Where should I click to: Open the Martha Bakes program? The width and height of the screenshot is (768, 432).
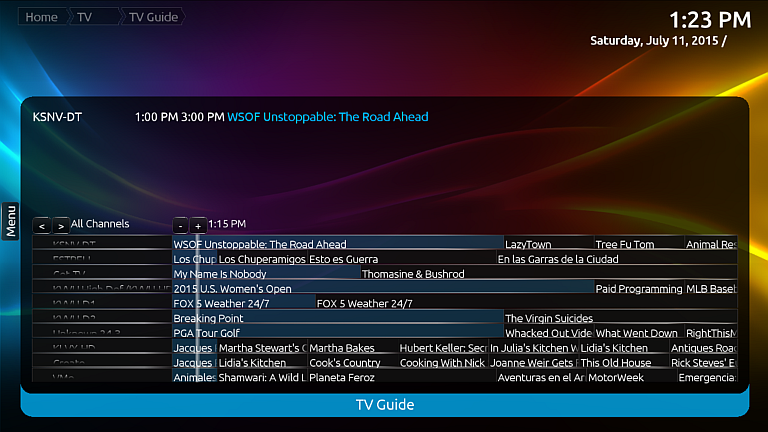[x=353, y=348]
